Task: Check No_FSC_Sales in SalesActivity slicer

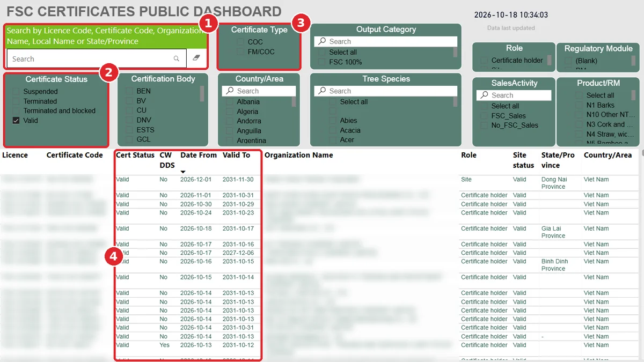Action: tap(484, 125)
